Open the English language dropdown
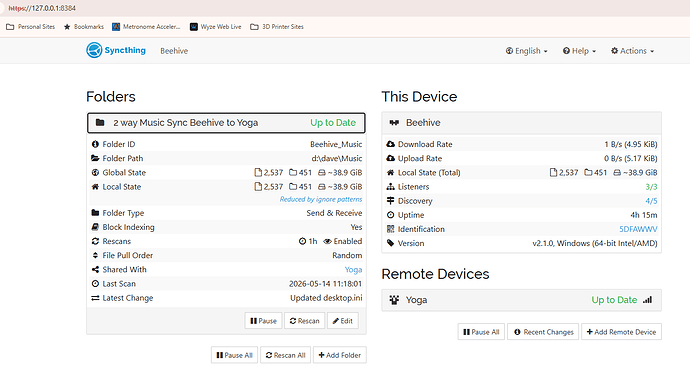This screenshot has width=690, height=390. click(x=527, y=51)
